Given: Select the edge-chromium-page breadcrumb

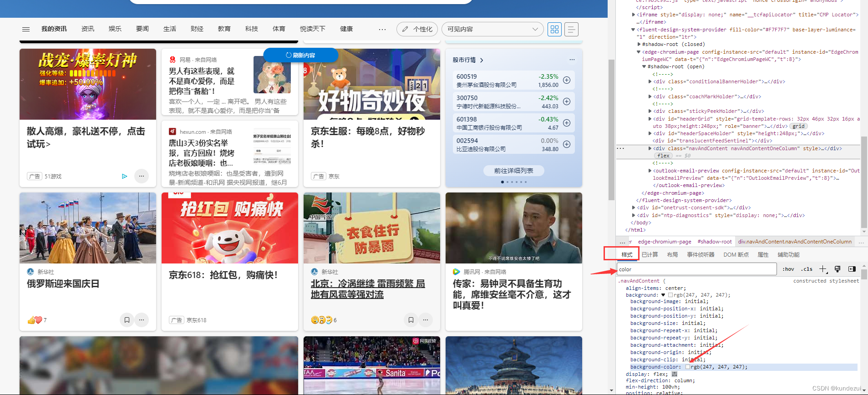Looking at the screenshot, I should point(665,242).
